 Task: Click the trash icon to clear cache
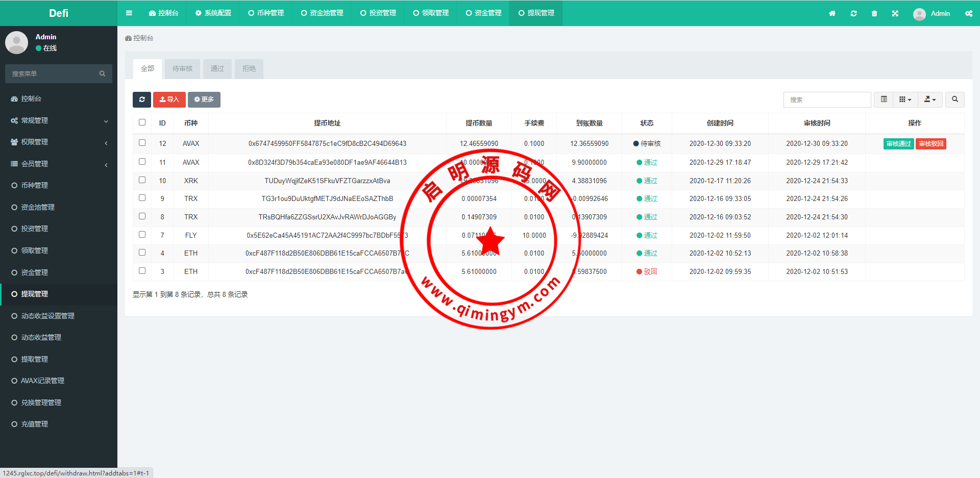[874, 13]
